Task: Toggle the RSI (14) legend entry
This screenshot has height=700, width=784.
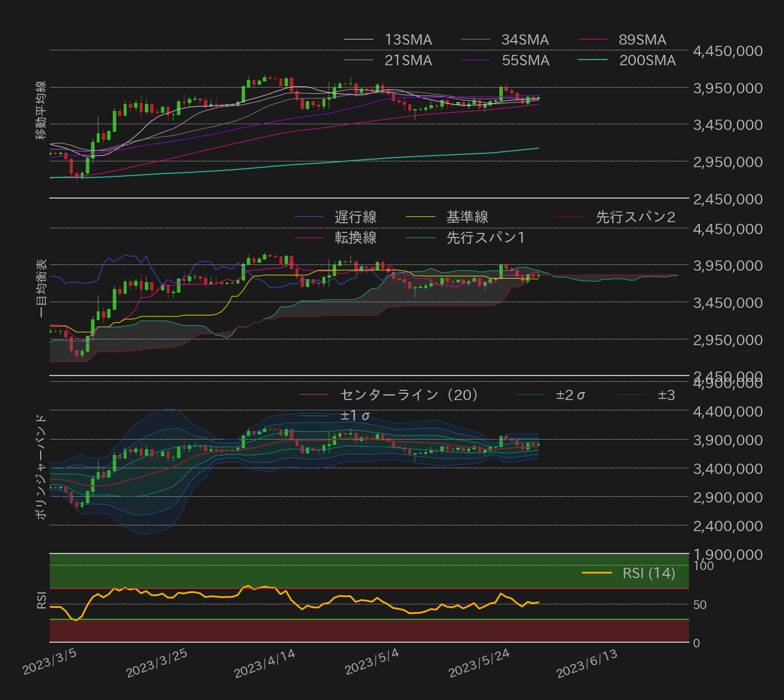Action: tap(649, 573)
